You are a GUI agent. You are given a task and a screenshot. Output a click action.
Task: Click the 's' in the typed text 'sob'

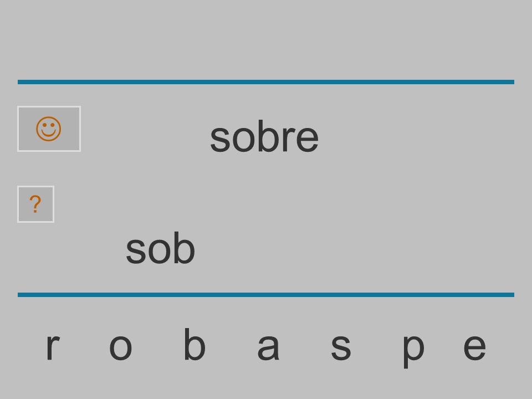(135, 250)
